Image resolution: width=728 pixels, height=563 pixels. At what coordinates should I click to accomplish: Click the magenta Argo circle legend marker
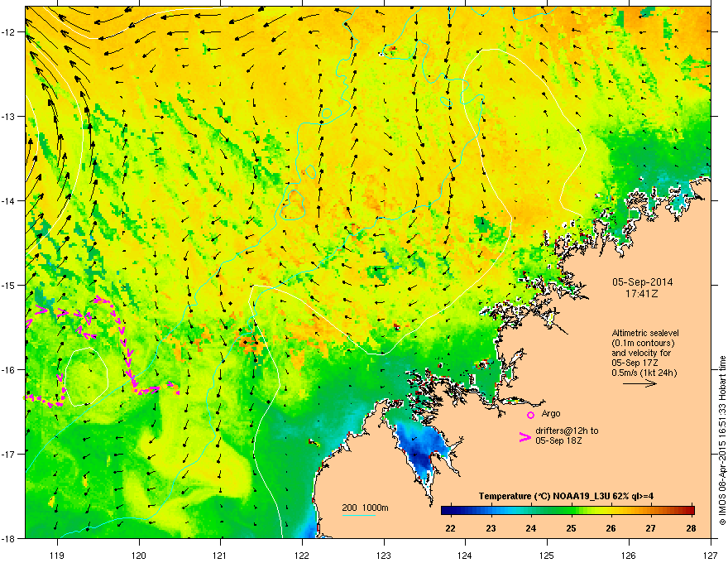click(530, 415)
